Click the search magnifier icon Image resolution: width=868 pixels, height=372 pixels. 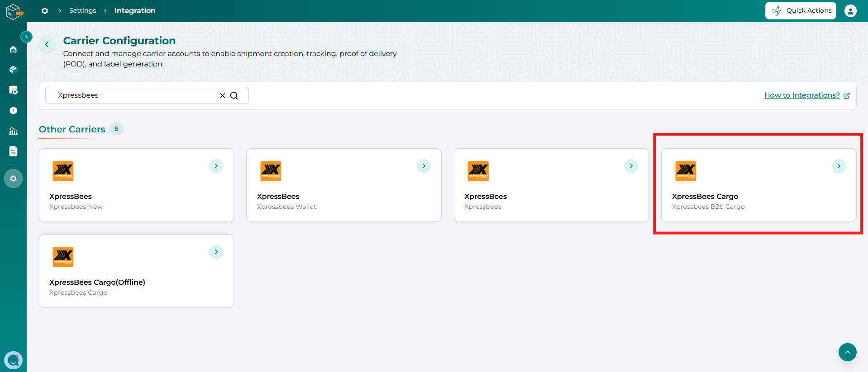[234, 95]
